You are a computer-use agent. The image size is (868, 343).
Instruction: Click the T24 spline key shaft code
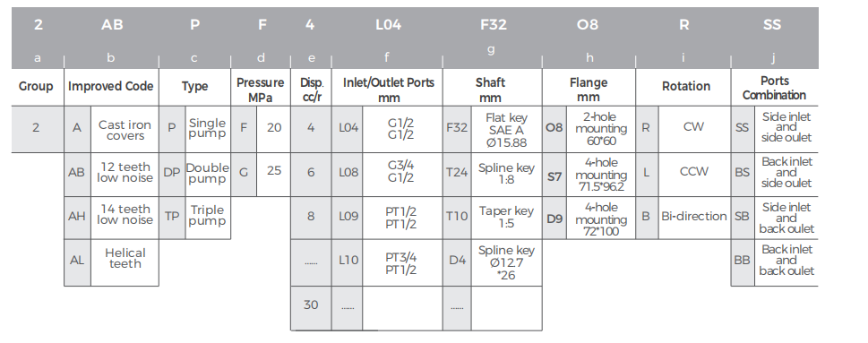click(457, 172)
